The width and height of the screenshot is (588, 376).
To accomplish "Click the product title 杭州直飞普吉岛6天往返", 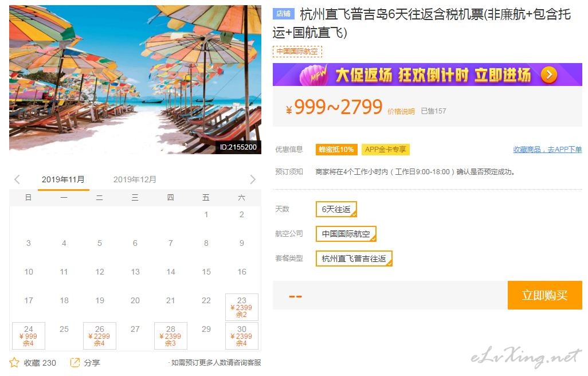I will click(421, 23).
